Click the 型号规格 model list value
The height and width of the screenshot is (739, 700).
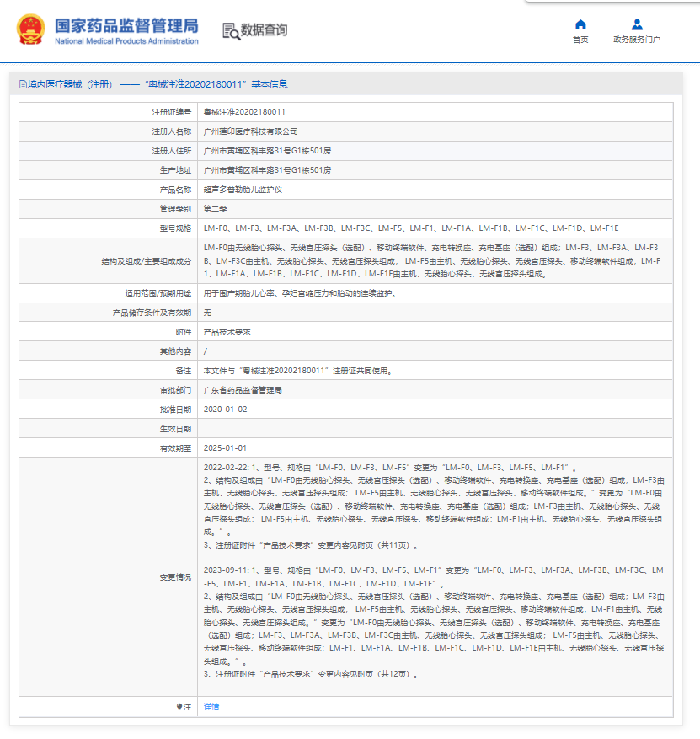(x=411, y=228)
